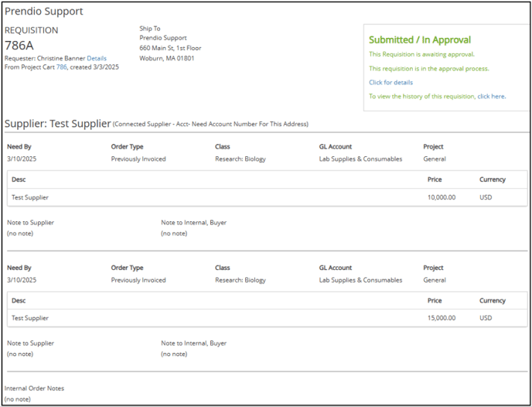Open the requester Details link
532x407 pixels.
click(97, 58)
